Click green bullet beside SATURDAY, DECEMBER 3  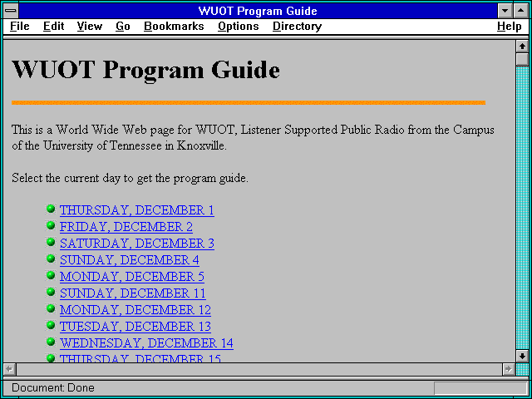pyautogui.click(x=51, y=242)
